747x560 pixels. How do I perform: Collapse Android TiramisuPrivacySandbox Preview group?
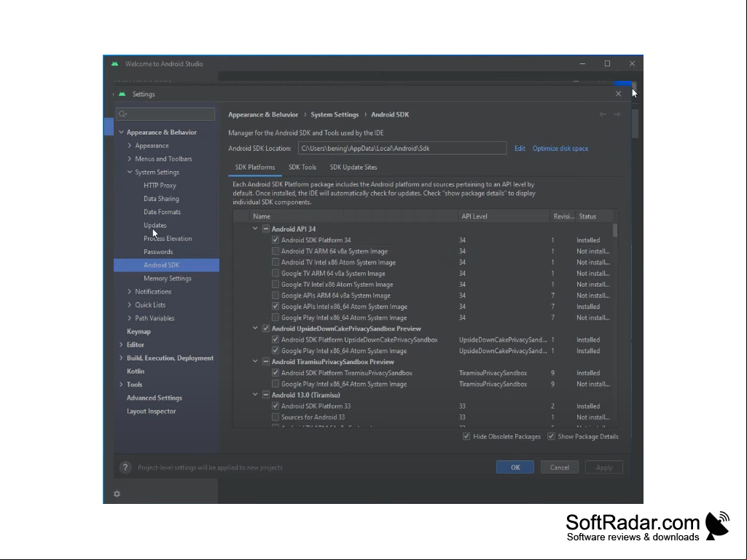255,361
